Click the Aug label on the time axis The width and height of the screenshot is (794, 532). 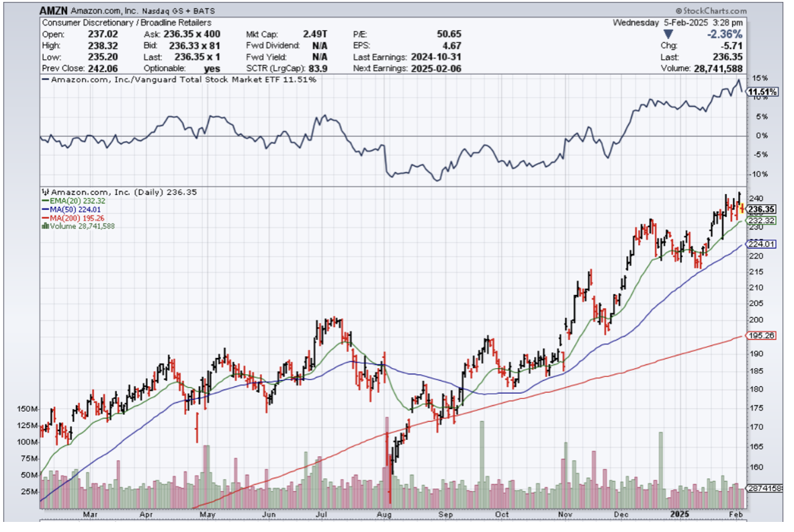click(384, 515)
